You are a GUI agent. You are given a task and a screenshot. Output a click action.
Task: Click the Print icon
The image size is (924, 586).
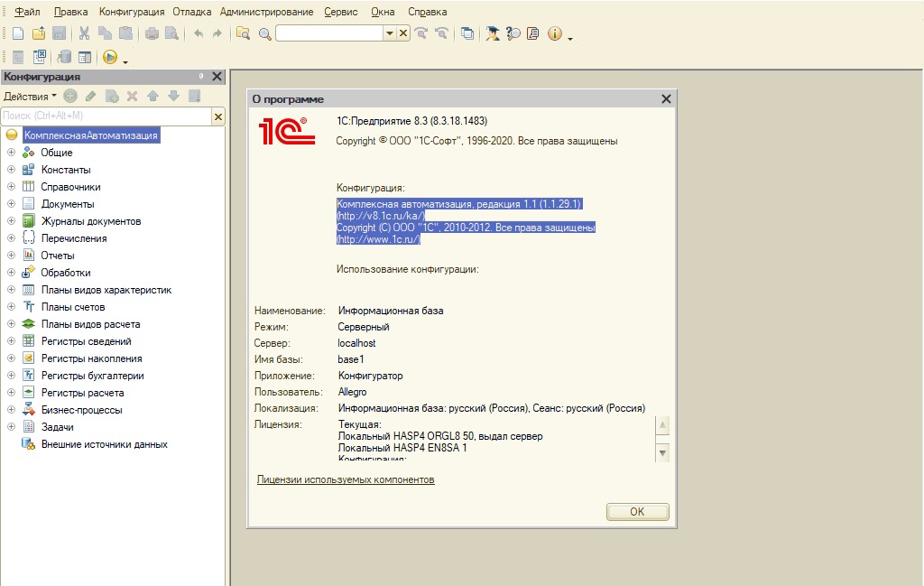152,33
